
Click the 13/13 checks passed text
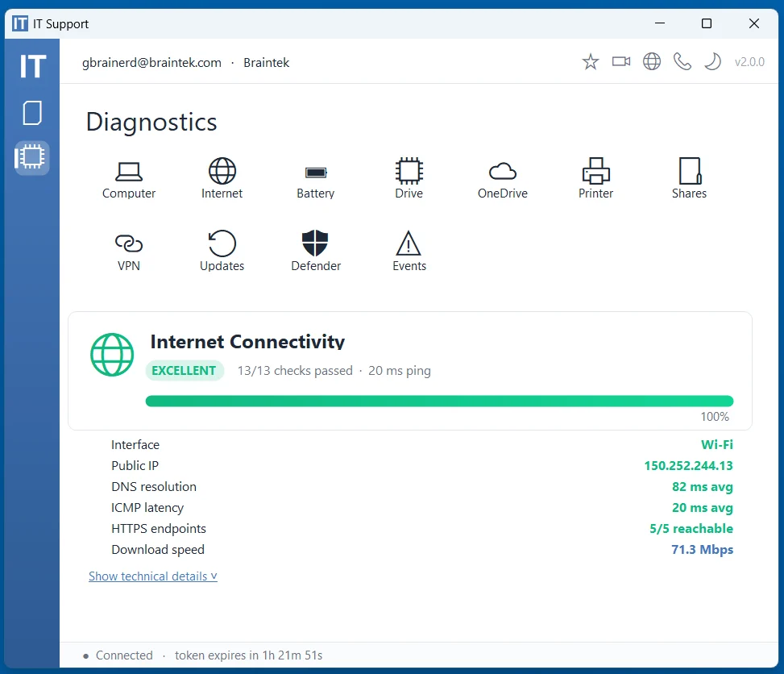[295, 370]
